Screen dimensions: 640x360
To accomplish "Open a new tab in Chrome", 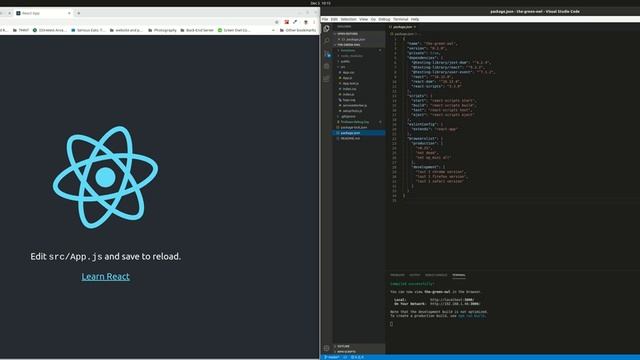I will tap(78, 13).
